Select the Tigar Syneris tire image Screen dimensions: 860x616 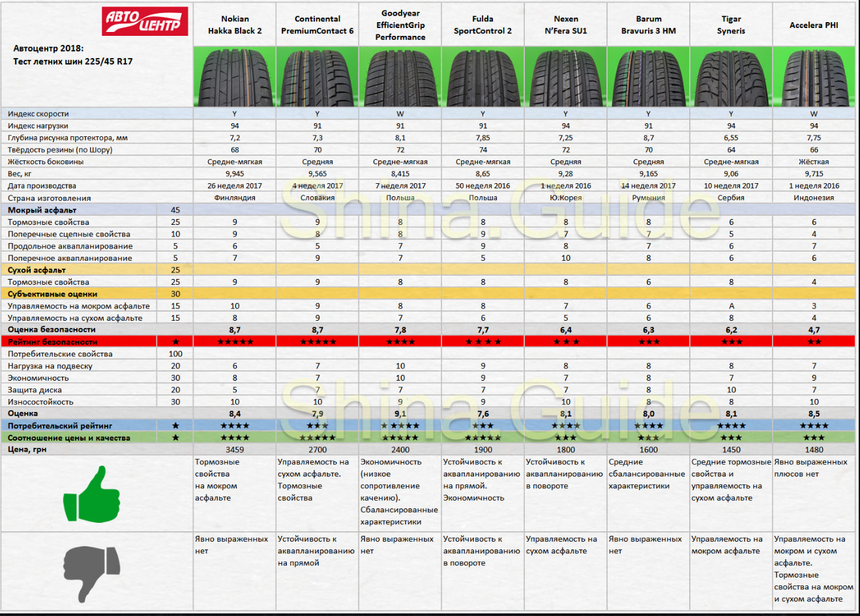[x=732, y=76]
